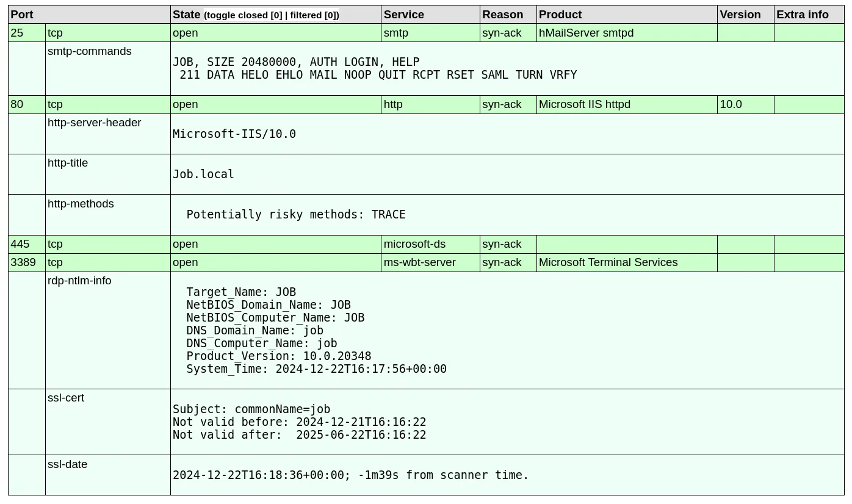The image size is (852, 504).
Task: Select the SMTP 211 DATA HELO commands line
Action: [378, 75]
